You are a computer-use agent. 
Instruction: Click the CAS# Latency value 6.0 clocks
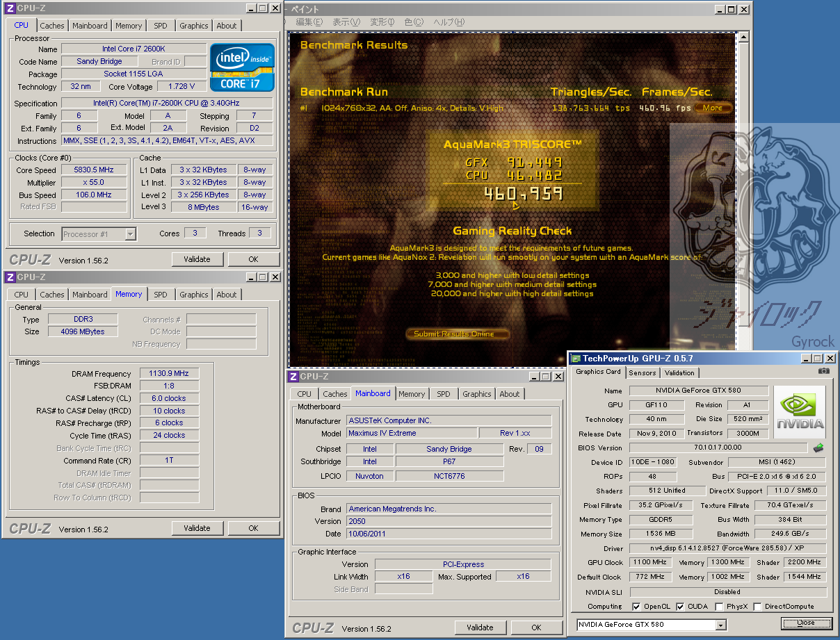169,398
